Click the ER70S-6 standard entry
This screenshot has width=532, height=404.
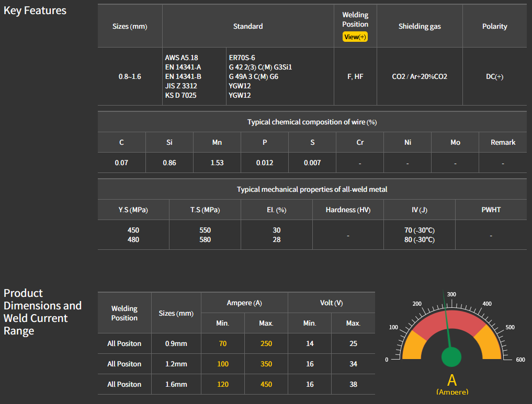242,57
